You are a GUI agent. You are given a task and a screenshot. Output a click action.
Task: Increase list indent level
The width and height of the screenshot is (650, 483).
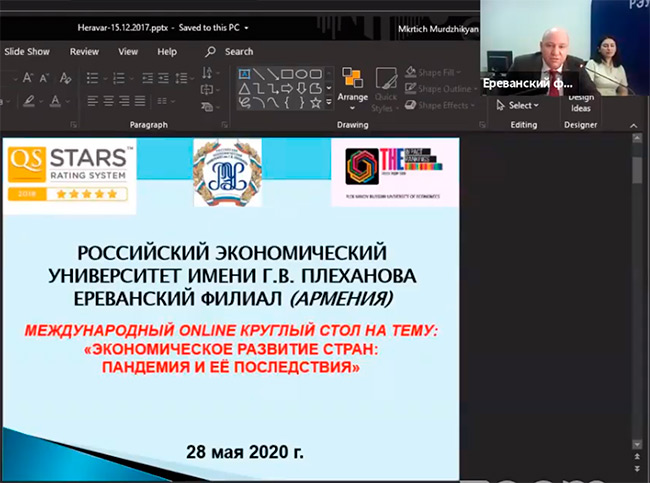(163, 78)
